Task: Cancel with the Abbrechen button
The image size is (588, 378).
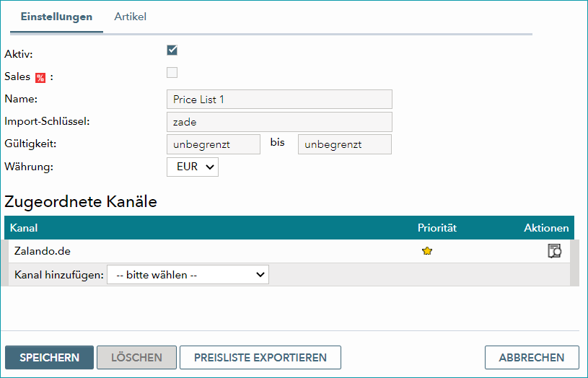Action: point(532,357)
